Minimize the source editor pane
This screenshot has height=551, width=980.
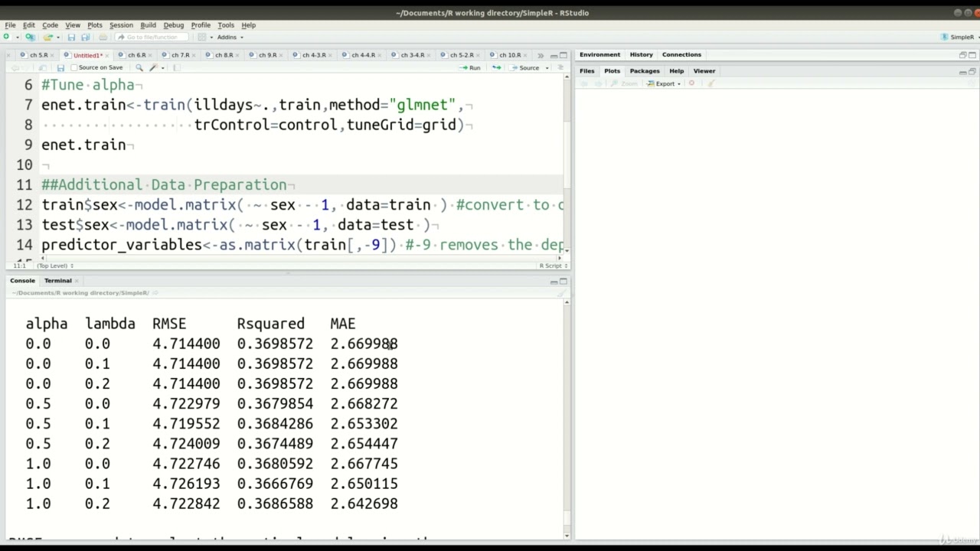point(554,56)
